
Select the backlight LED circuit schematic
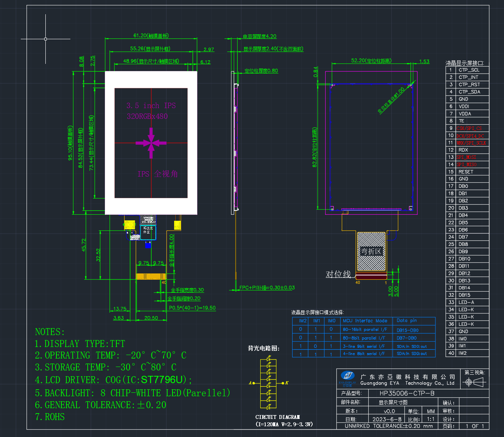coord(269,383)
